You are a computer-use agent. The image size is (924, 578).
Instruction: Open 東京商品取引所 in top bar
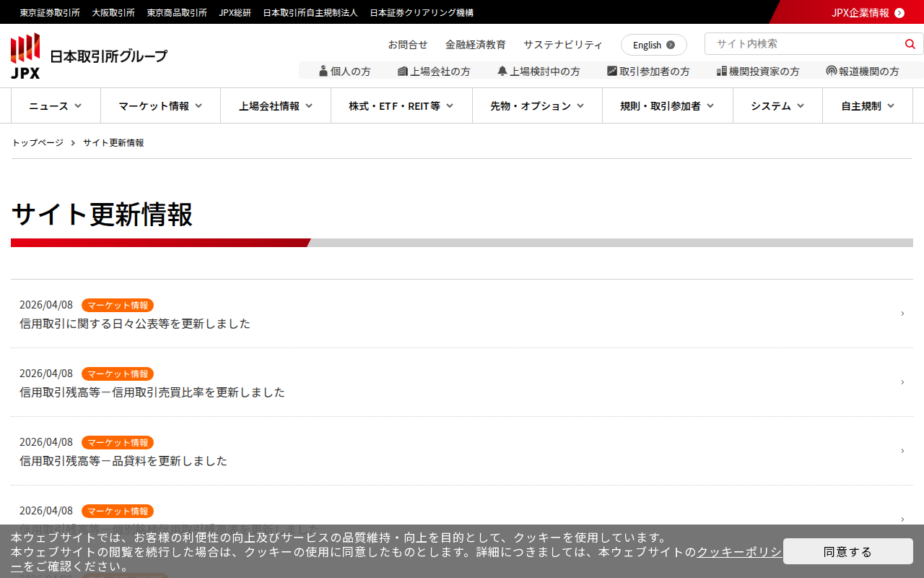177,13
